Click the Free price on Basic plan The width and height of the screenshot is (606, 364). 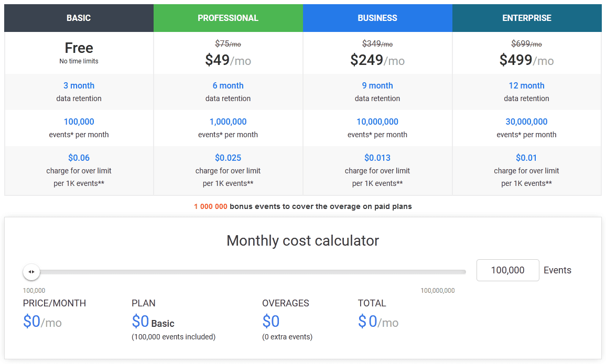click(79, 48)
